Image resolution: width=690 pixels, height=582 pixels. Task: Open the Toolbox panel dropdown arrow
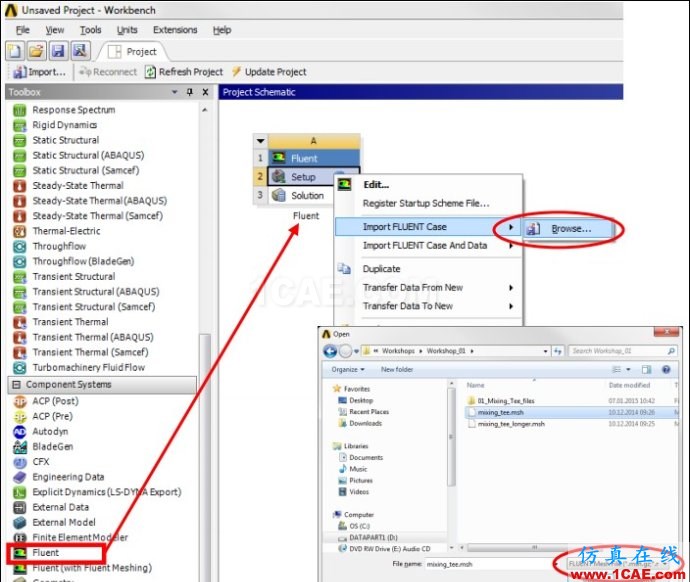175,92
